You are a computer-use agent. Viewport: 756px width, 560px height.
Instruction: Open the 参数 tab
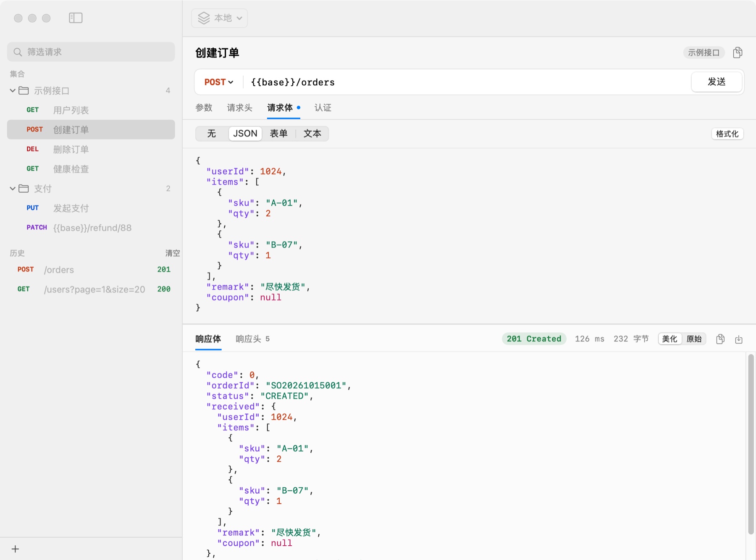click(x=204, y=108)
